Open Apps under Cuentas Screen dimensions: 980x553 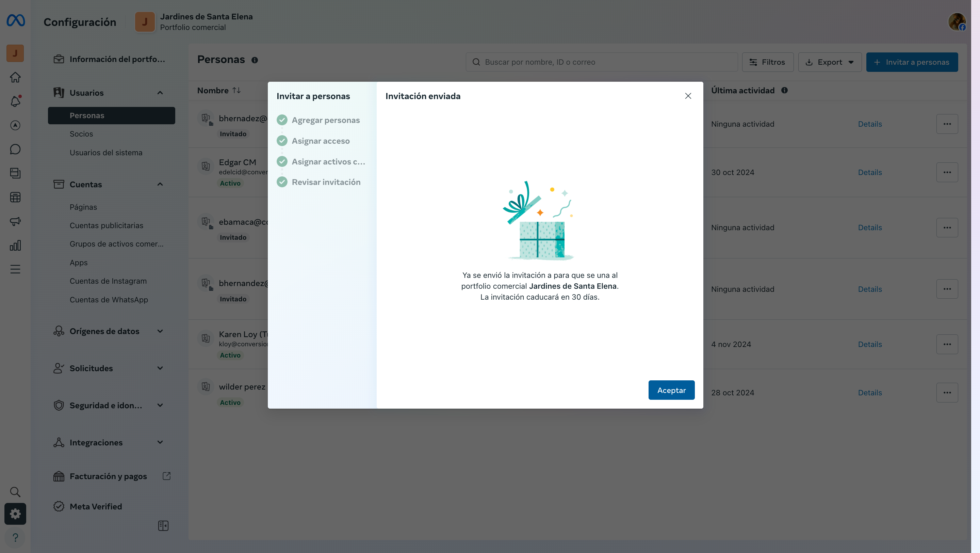[x=78, y=263]
